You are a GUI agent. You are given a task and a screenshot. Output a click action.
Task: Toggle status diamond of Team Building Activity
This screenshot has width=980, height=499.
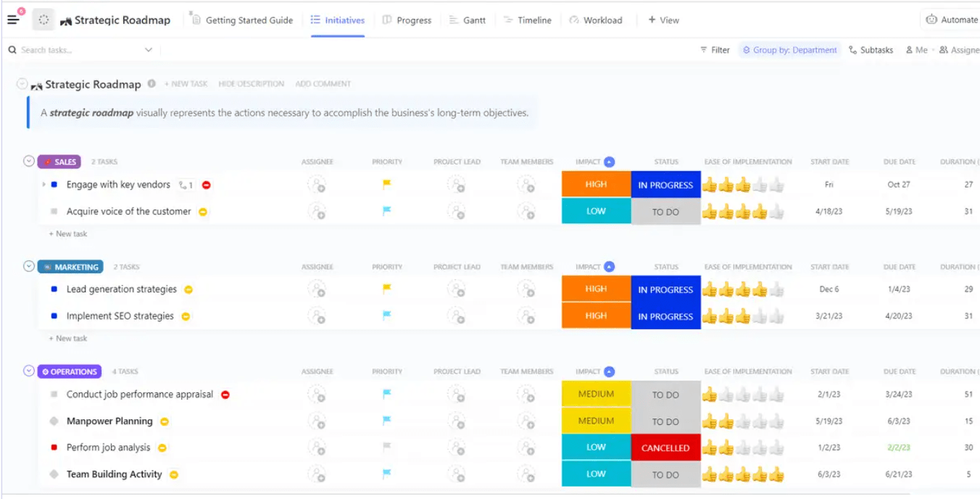54,474
